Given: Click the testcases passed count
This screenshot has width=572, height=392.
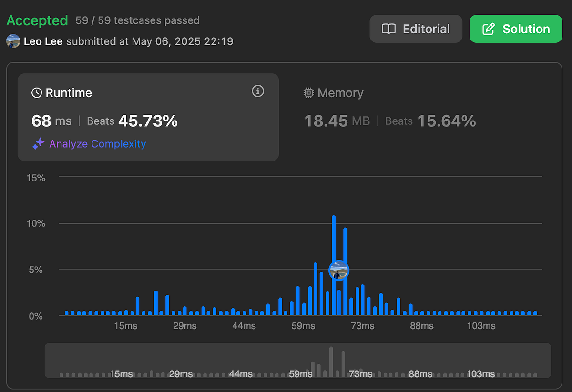Looking at the screenshot, I should [137, 20].
